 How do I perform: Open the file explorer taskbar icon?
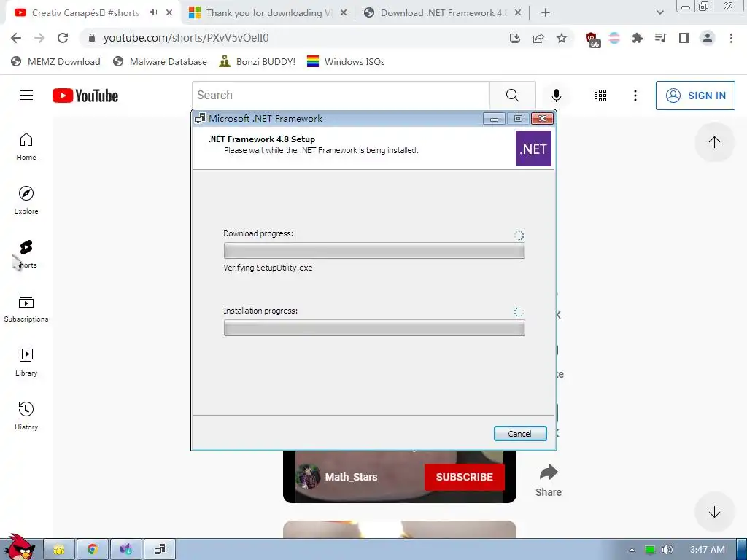59,550
